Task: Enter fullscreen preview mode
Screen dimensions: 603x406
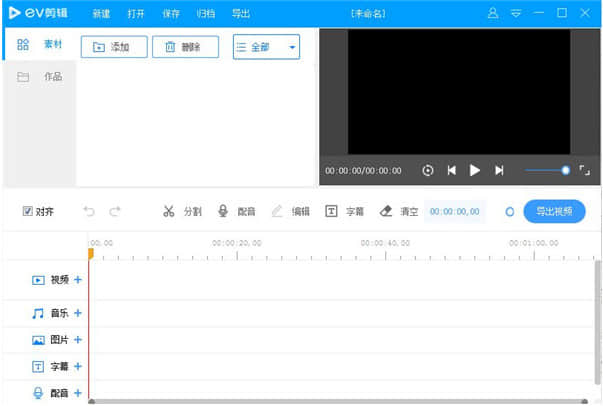Action: point(585,171)
